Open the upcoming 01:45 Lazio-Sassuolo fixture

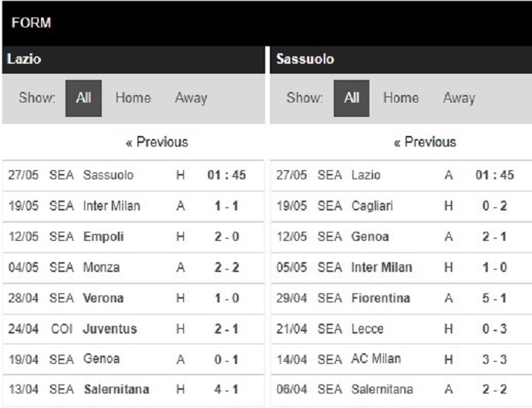tap(133, 176)
